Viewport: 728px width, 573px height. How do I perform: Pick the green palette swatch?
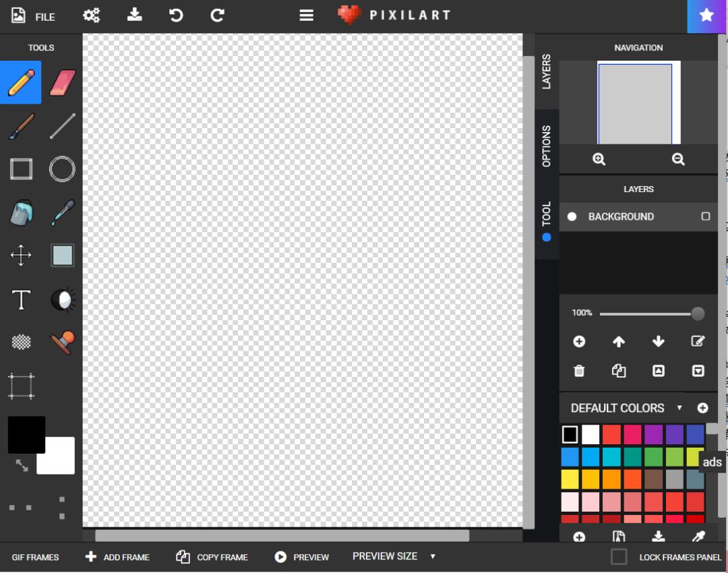point(653,457)
